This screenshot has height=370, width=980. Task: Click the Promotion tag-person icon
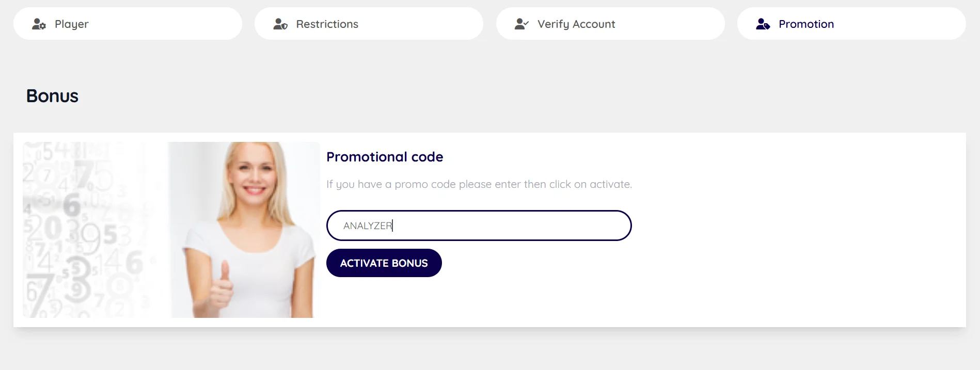pos(763,24)
